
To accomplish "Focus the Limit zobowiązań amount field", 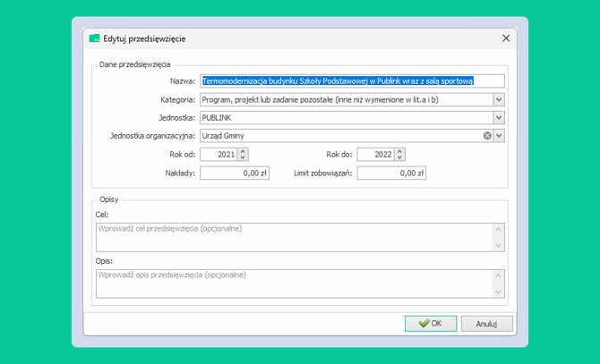I will click(390, 174).
